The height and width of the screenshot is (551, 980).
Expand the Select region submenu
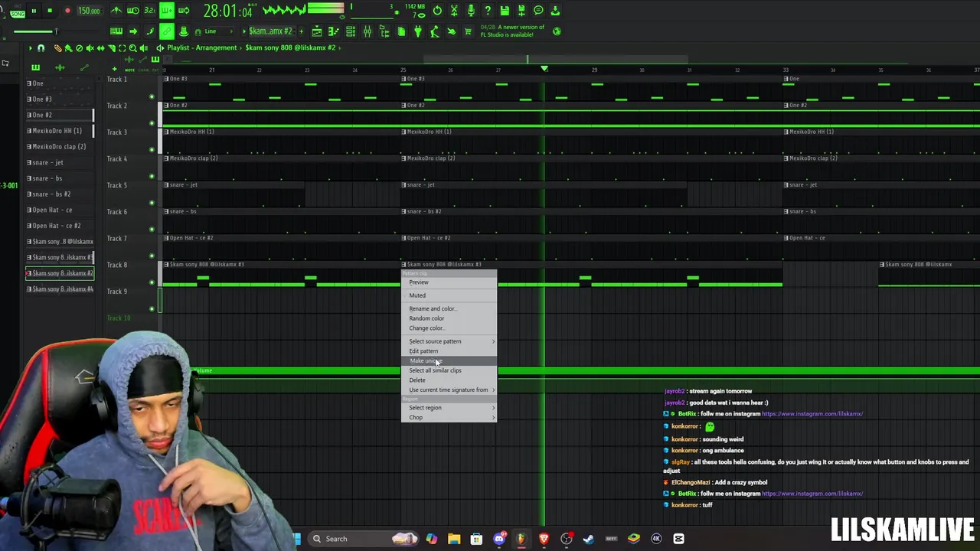(x=449, y=408)
